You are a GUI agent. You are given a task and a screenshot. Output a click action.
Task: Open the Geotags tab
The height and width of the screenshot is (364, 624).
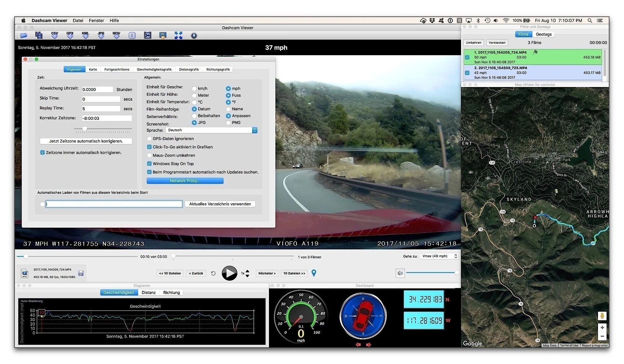543,34
